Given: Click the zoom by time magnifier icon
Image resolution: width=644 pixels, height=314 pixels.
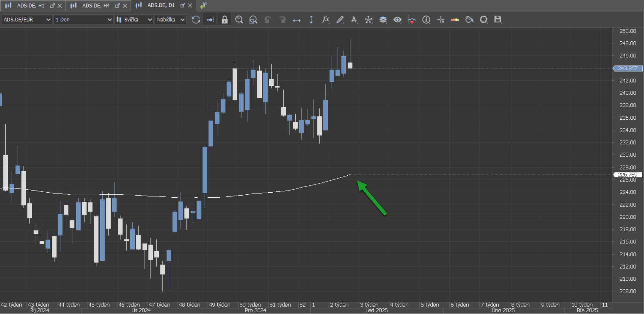Looking at the screenshot, I should tap(239, 20).
